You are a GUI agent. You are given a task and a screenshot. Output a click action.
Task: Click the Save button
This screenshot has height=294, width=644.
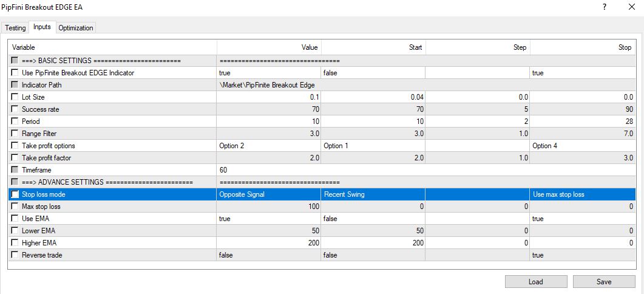[x=604, y=282]
